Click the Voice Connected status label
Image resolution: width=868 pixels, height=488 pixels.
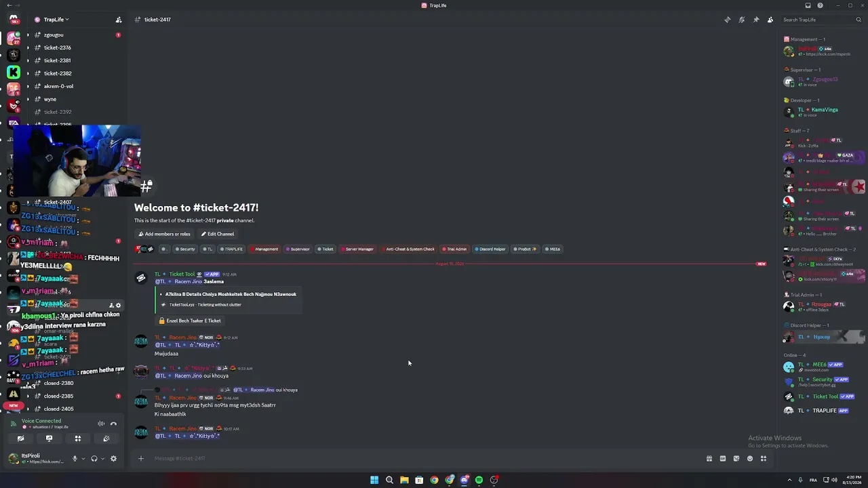41,421
